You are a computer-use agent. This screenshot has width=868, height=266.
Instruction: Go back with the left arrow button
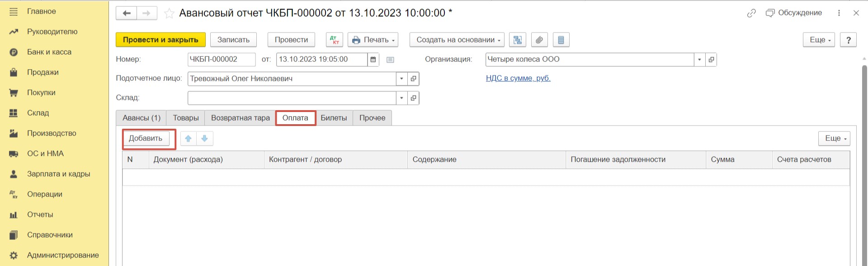[126, 13]
